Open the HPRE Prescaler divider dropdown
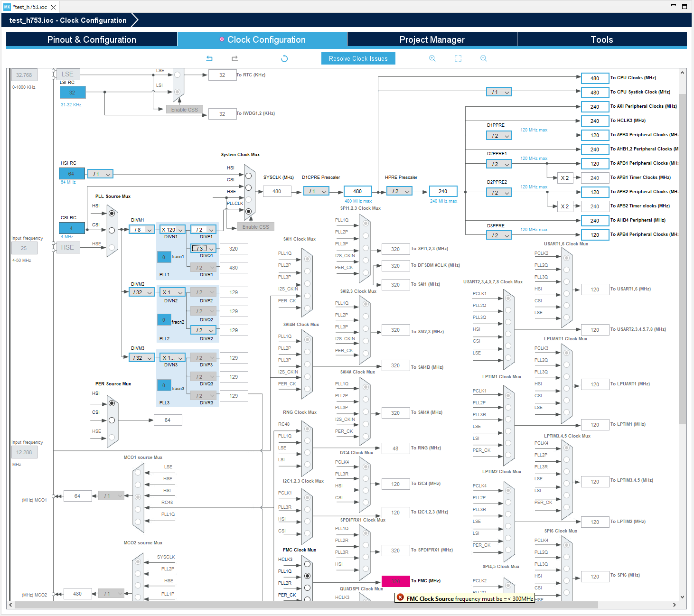694x616 pixels. coord(399,191)
